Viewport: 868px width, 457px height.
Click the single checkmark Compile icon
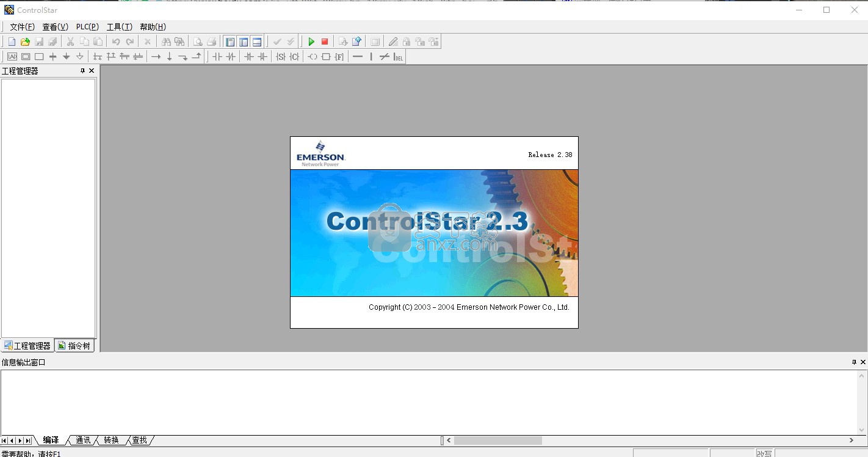(277, 42)
